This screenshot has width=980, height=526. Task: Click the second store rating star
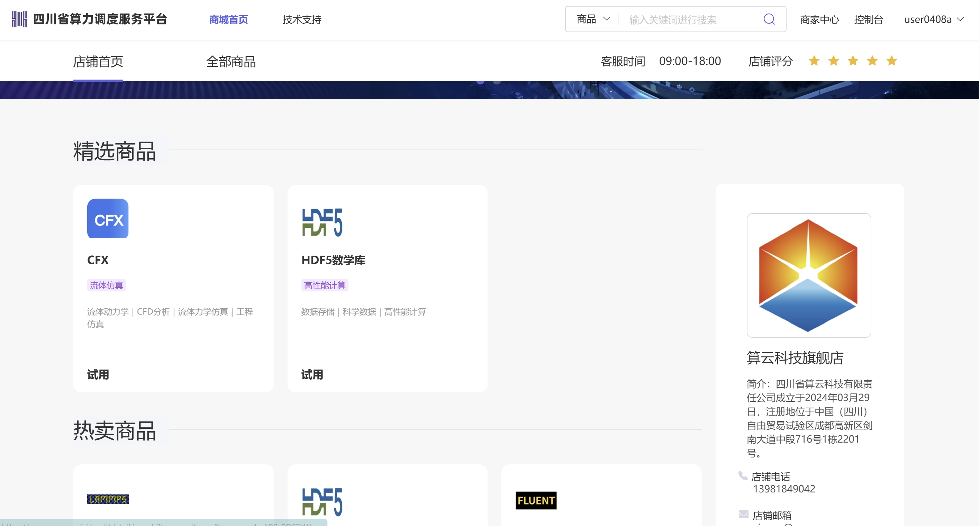coord(833,61)
